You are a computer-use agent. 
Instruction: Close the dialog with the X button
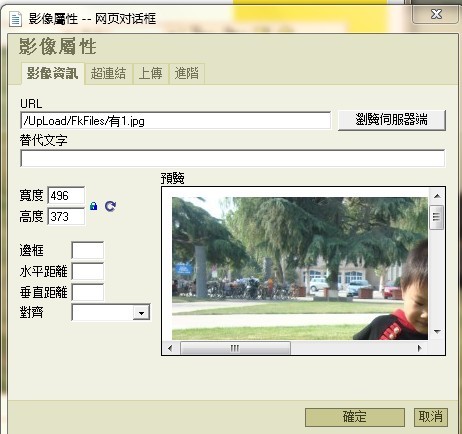(436, 14)
